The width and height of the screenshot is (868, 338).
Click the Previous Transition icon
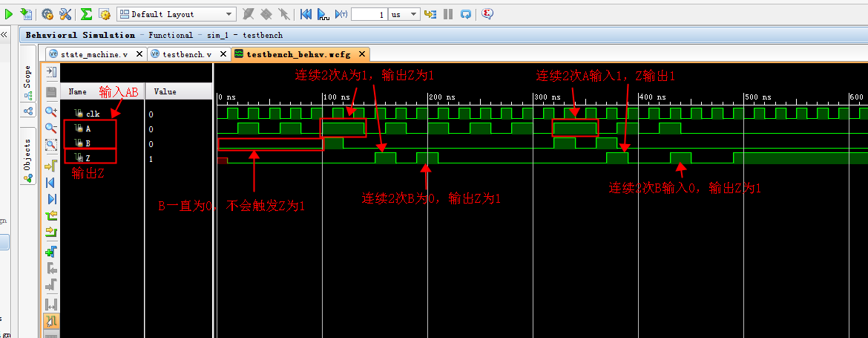51,215
